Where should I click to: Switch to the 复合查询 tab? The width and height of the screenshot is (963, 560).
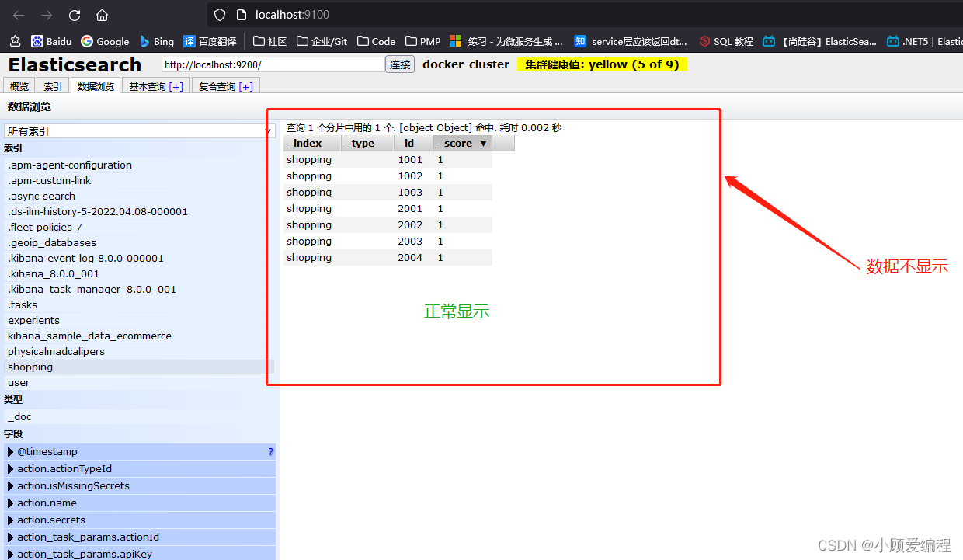coord(217,86)
